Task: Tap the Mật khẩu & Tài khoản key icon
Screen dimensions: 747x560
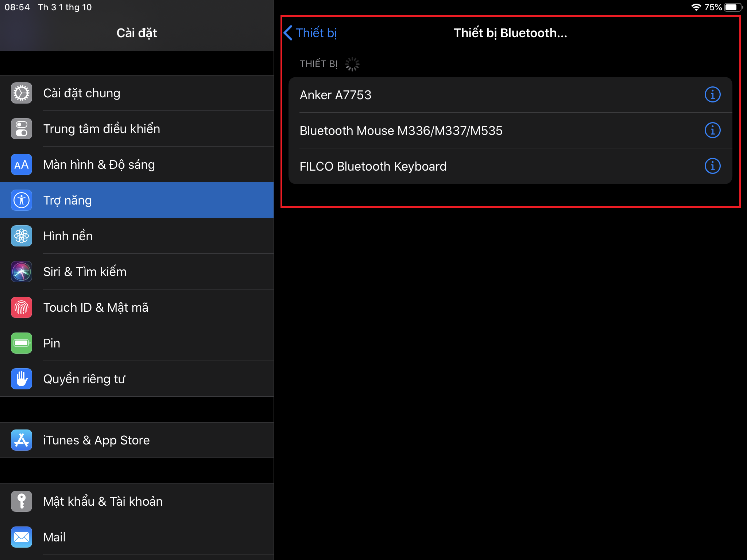Action: [22, 501]
